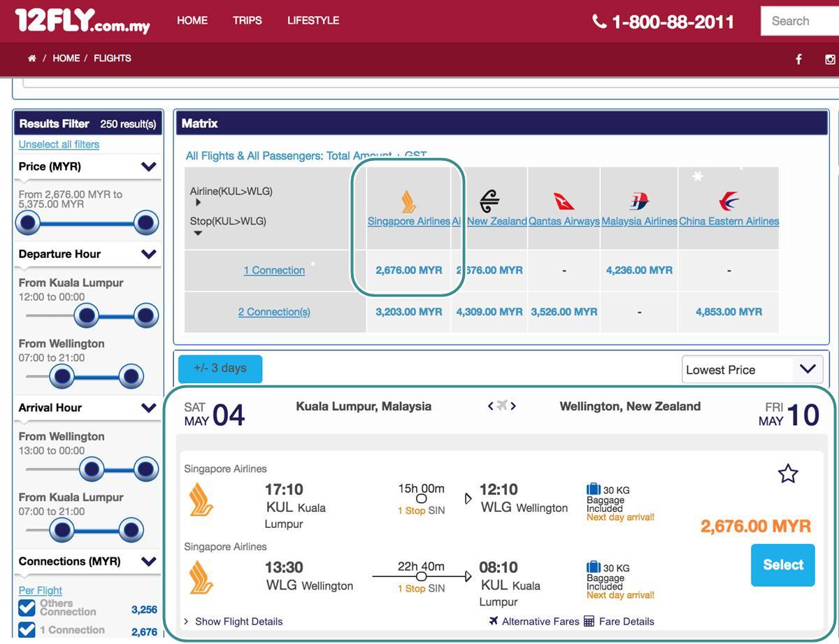This screenshot has height=644, width=839.
Task: Click the Per Flight link
Action: [41, 591]
